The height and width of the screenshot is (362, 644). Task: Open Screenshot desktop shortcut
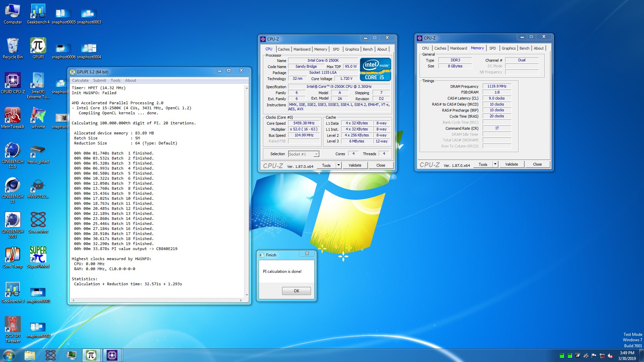click(x=38, y=223)
